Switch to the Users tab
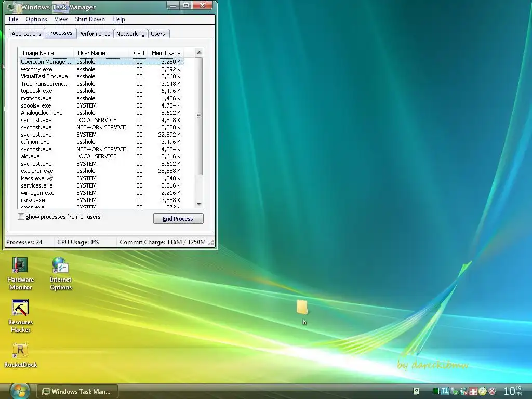Viewport: 532px width, 399px height. [x=158, y=34]
